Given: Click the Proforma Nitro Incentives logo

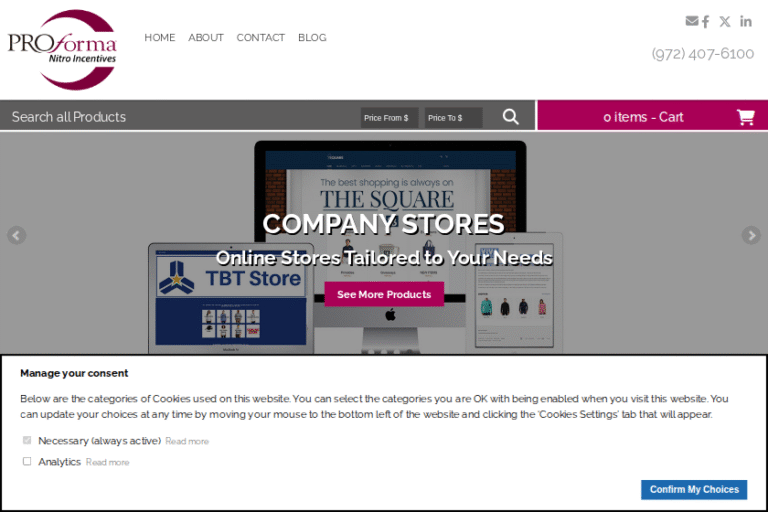Looking at the screenshot, I should 62,49.
